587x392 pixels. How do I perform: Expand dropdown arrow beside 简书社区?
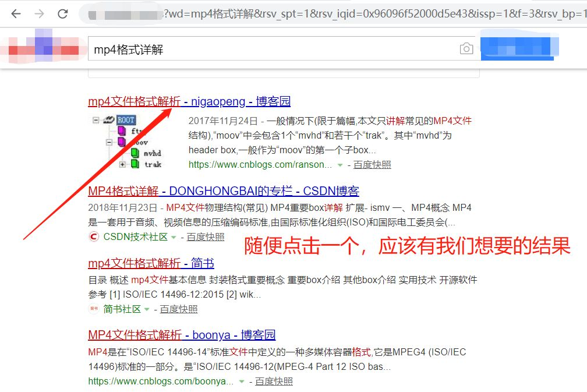click(147, 309)
